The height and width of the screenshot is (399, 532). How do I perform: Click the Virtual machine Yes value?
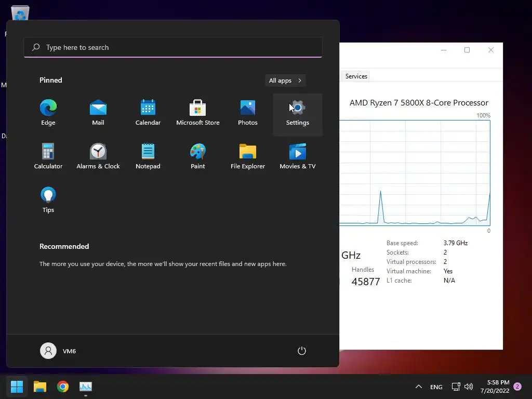coord(448,271)
